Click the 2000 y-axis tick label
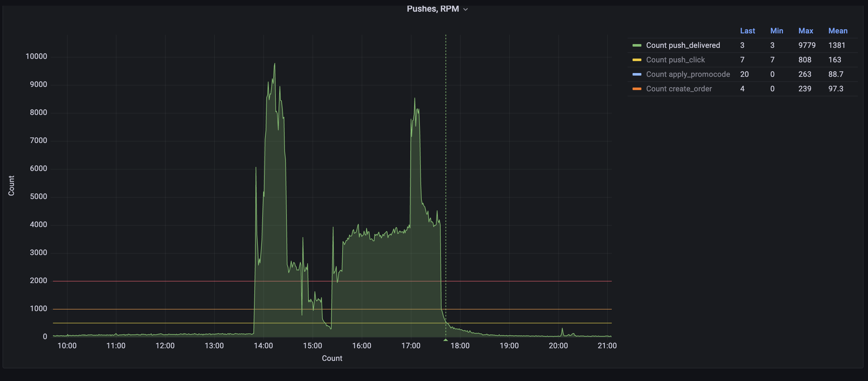Viewport: 868px width, 381px height. click(x=38, y=280)
